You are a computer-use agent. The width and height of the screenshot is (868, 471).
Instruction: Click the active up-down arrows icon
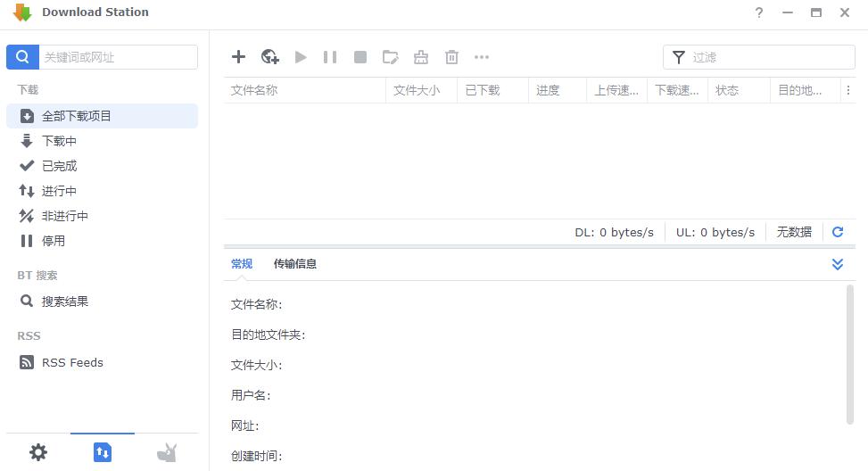pyautogui.click(x=27, y=191)
